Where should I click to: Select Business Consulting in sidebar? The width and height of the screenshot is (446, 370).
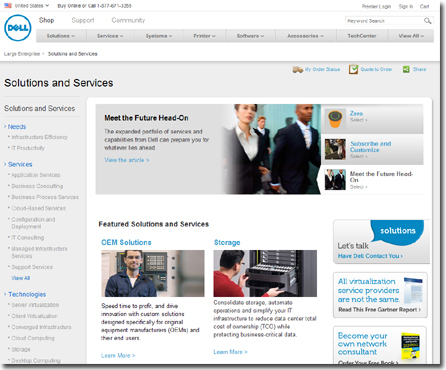[x=37, y=186]
